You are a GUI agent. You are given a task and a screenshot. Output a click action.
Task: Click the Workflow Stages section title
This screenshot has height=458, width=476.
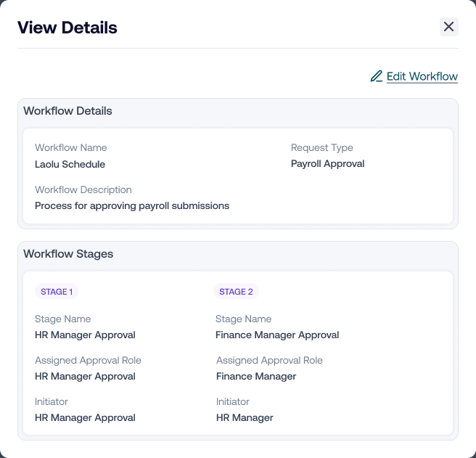[68, 254]
